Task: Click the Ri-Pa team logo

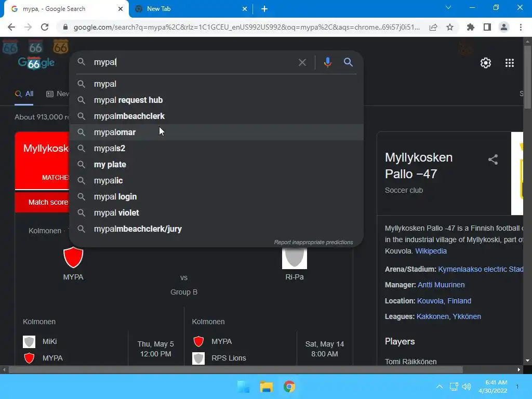Action: [295, 258]
